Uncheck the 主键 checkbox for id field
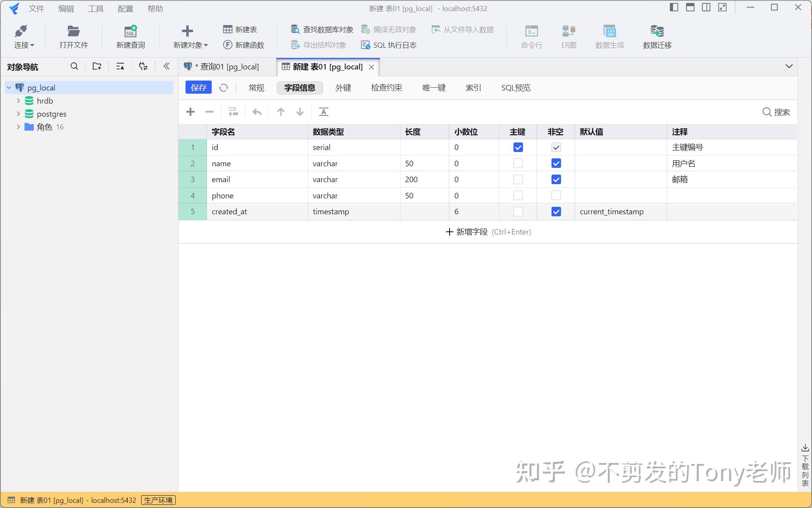This screenshot has height=508, width=812. [x=517, y=147]
